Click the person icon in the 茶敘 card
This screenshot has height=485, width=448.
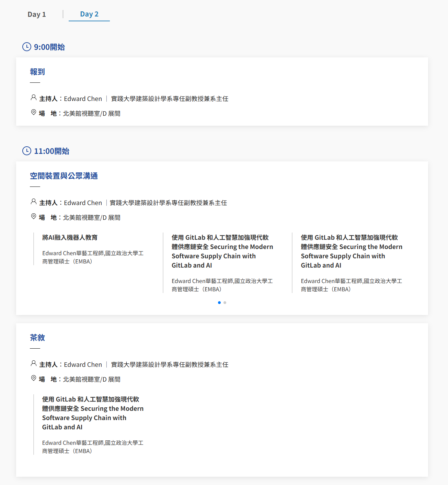coord(34,364)
